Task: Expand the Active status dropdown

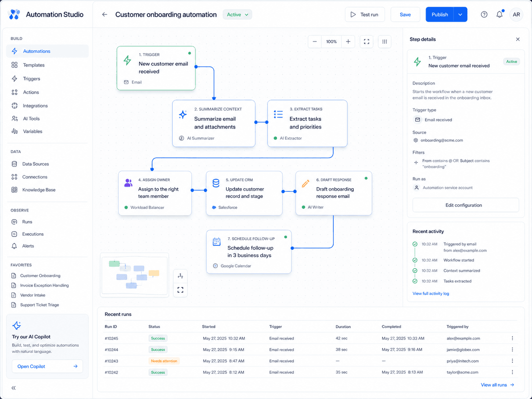Action: coord(237,15)
